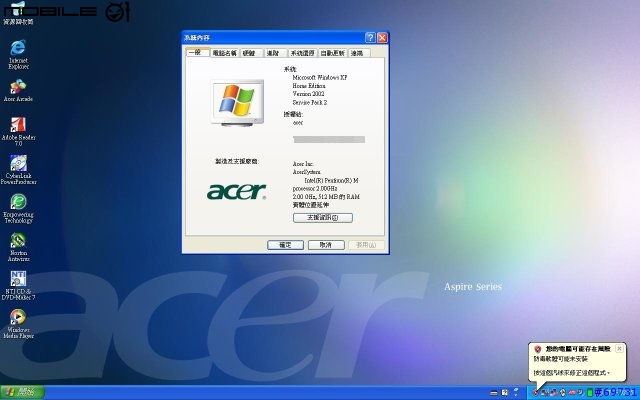Click the network monitor tray icon beside the shield
The image size is (640, 400).
pyautogui.click(x=544, y=393)
